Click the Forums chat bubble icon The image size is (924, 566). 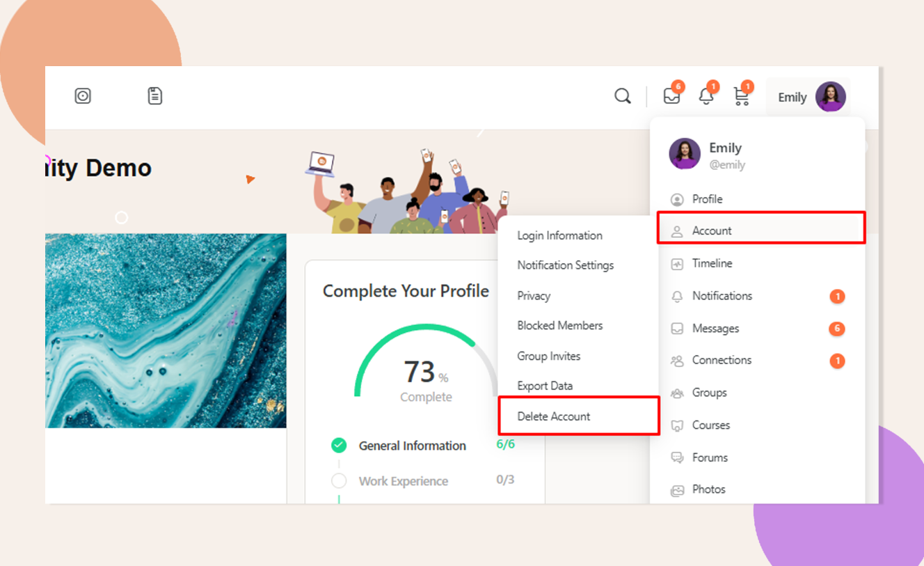coord(677,458)
